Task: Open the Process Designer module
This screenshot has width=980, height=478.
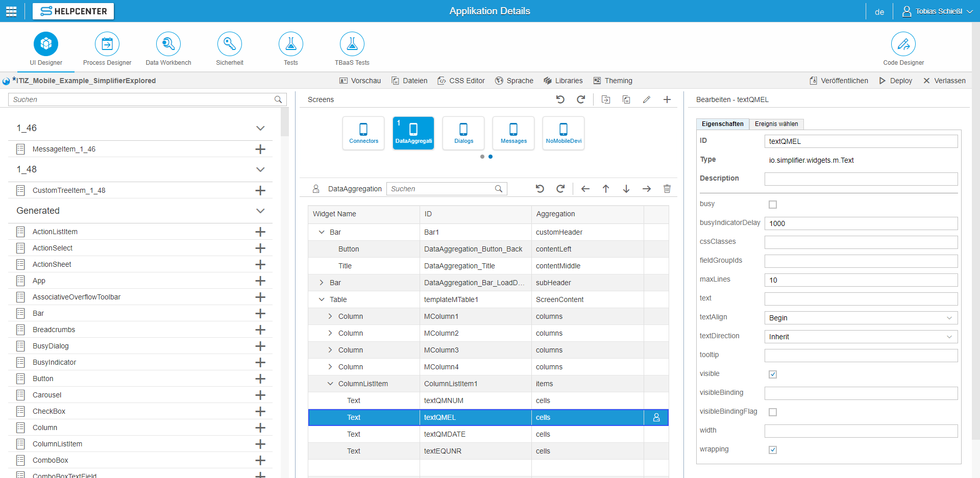Action: [x=107, y=44]
